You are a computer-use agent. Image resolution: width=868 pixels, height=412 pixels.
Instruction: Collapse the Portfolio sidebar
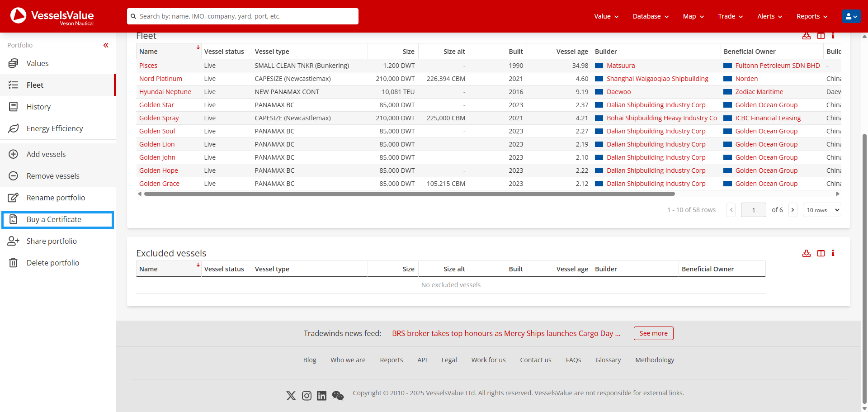click(x=106, y=45)
